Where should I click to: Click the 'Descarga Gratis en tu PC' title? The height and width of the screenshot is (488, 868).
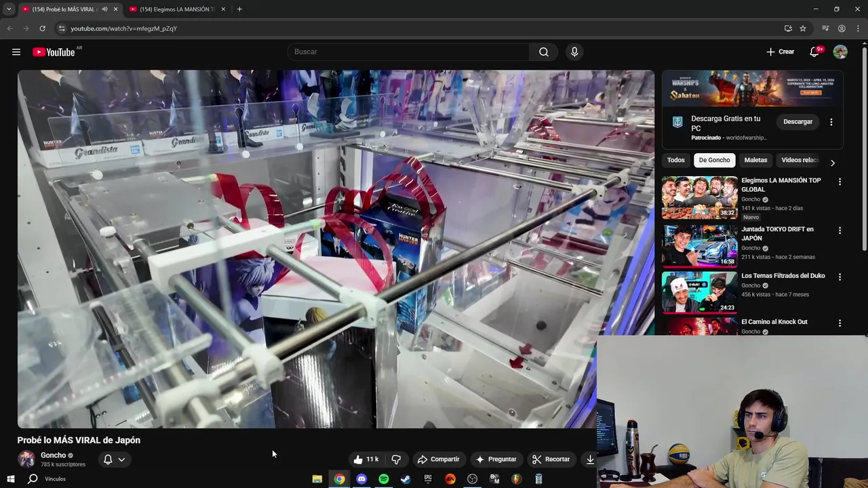726,123
